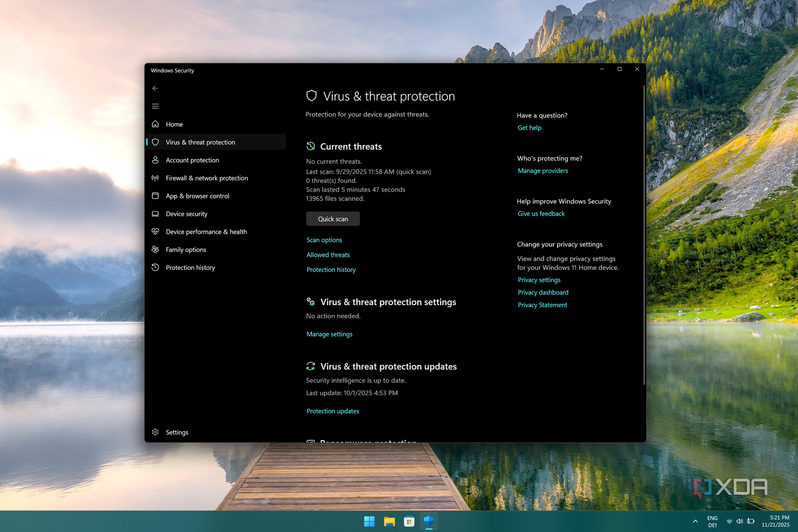The width and height of the screenshot is (798, 532).
Task: Open Privacy settings link
Action: [x=539, y=280]
